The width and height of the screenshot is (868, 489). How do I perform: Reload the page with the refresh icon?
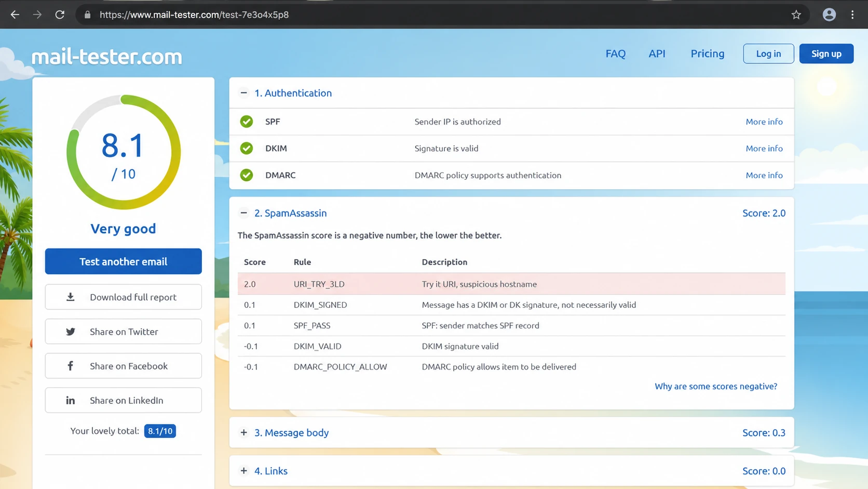click(60, 15)
